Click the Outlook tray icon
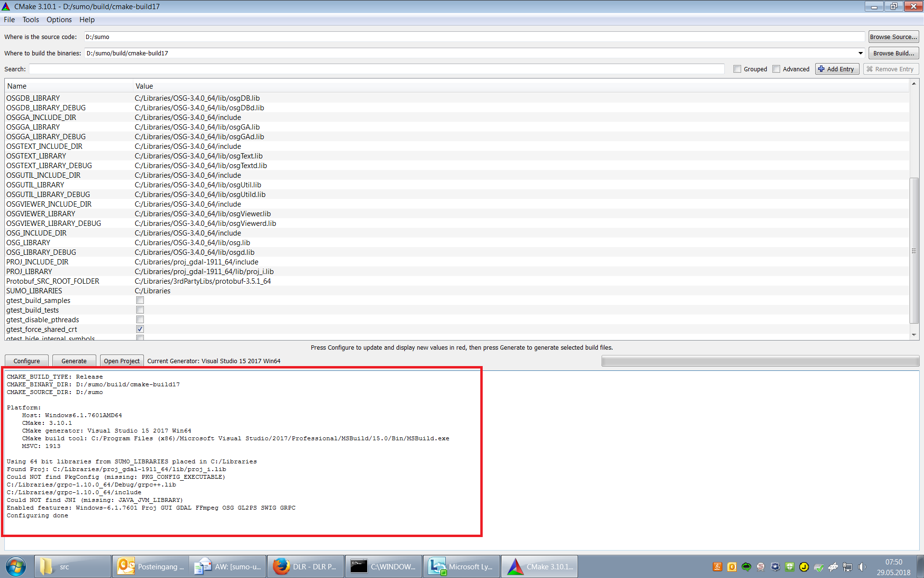The image size is (924, 578). (732, 567)
